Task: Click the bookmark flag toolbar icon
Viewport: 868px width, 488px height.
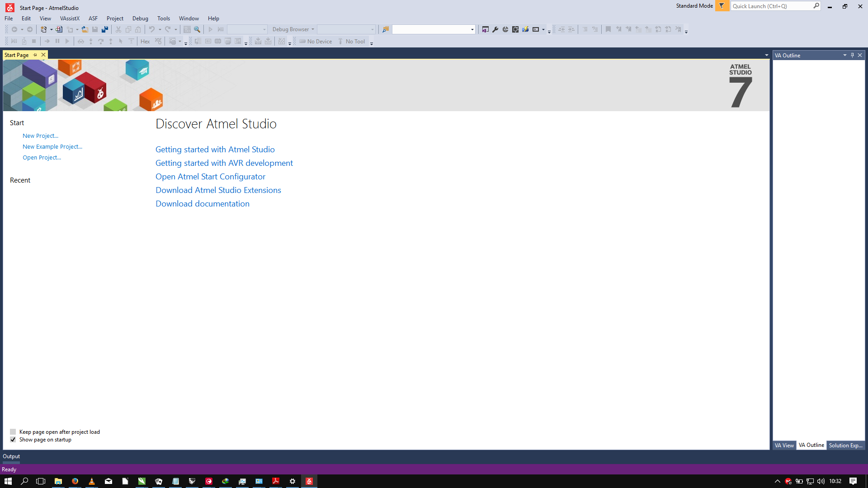Action: pos(608,29)
